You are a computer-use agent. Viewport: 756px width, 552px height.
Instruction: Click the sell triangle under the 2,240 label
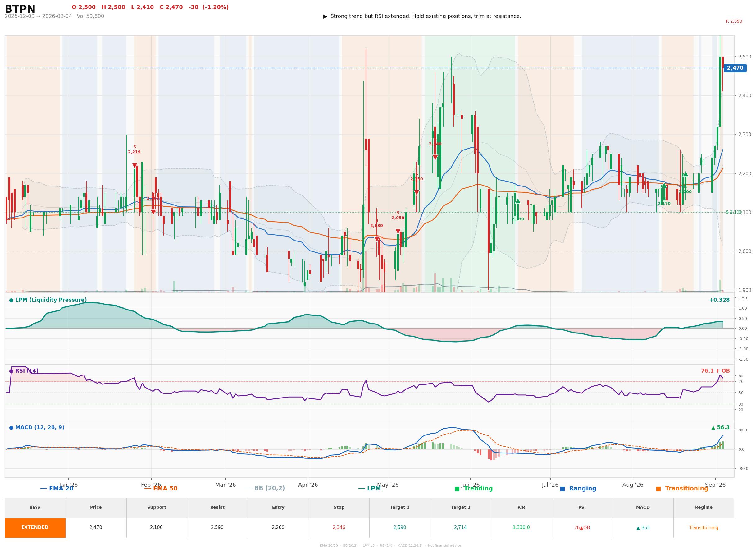[x=435, y=157]
